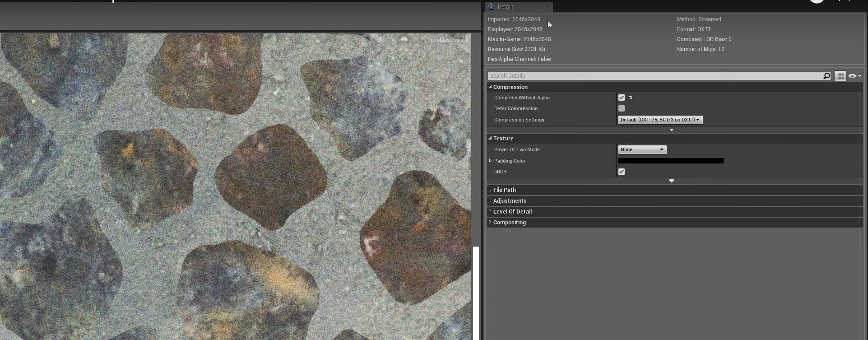Show advanced Compression properties arrow
The image size is (868, 340).
point(672,130)
